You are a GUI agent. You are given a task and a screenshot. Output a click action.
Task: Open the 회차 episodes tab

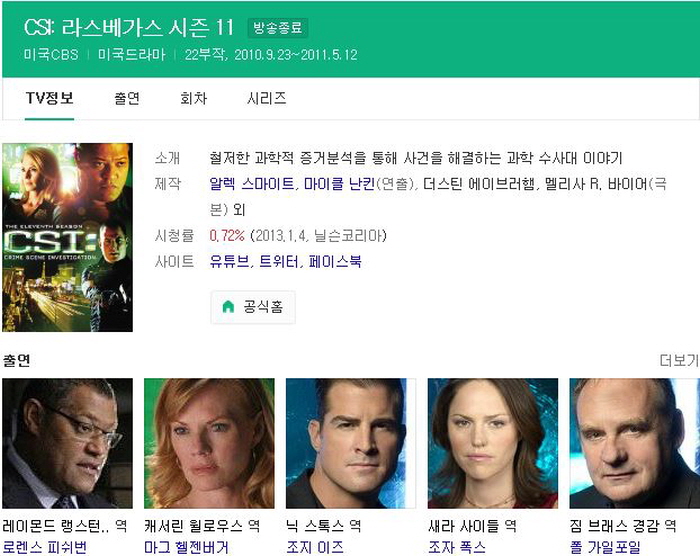(193, 98)
